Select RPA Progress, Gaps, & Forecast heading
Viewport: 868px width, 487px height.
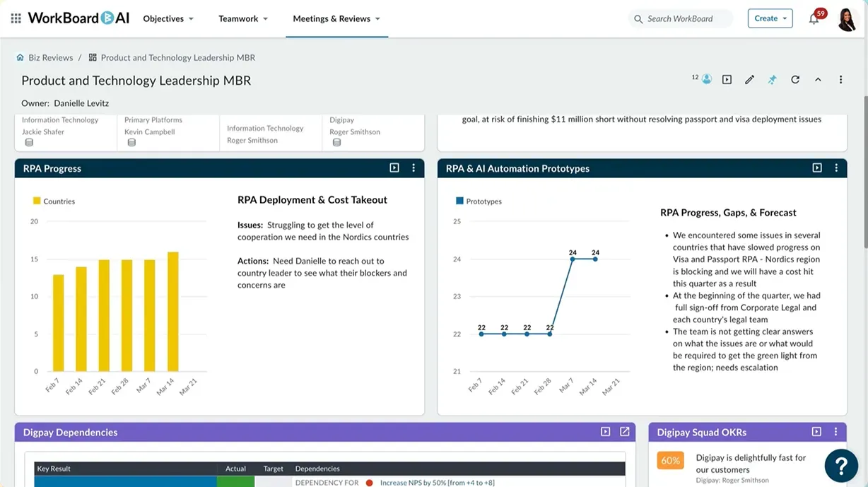(728, 213)
